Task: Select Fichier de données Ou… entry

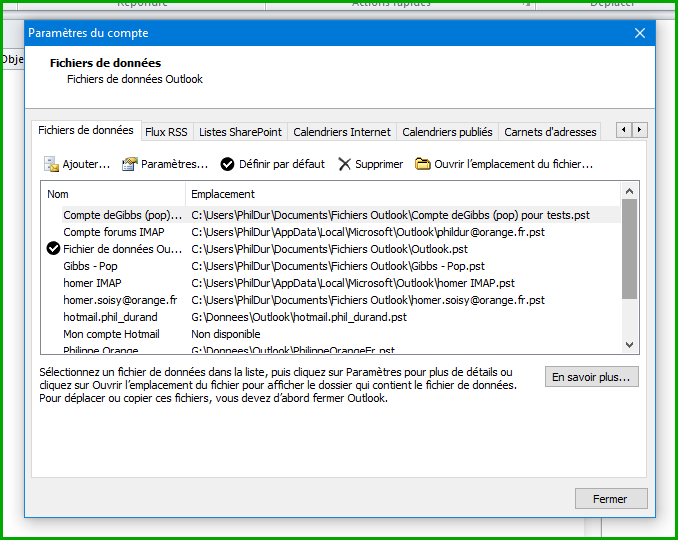Action: point(123,249)
